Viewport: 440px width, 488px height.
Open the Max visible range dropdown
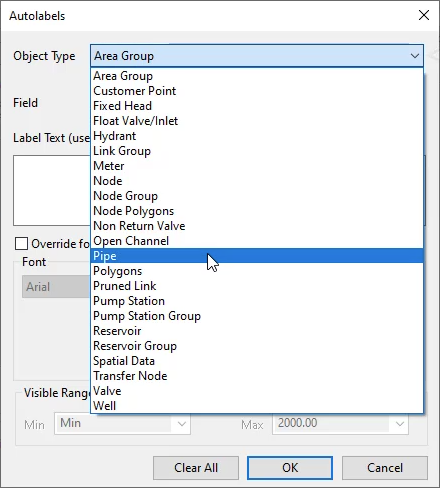coord(399,424)
